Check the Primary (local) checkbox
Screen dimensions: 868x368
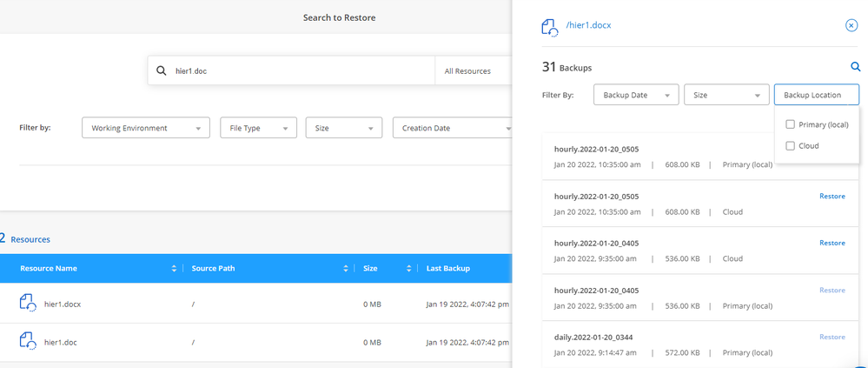click(790, 124)
